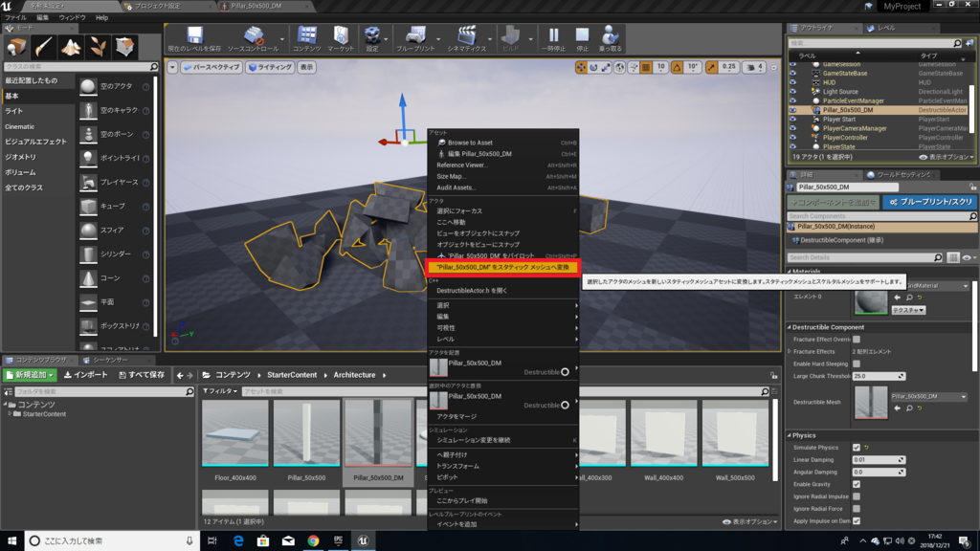This screenshot has width=980, height=551.
Task: Click the Blueprint/Script button in Details
Action: tap(930, 202)
